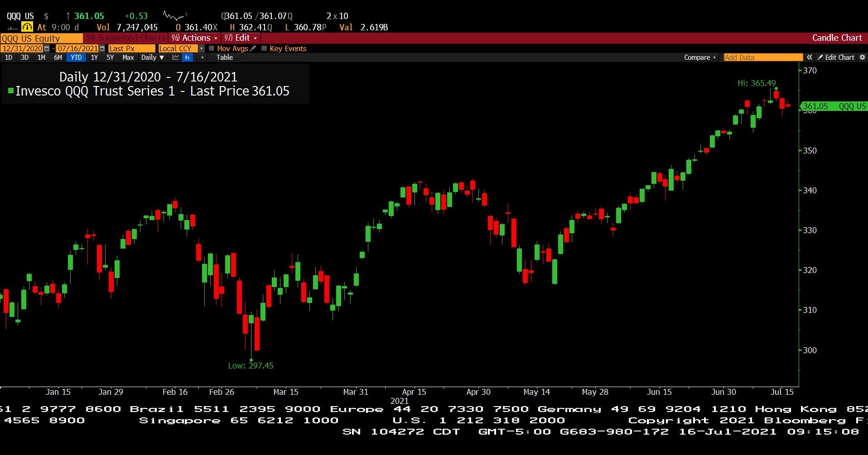Click the Mov Avgs pencil edit icon
Image resolution: width=868 pixels, height=455 pixels.
click(x=253, y=48)
